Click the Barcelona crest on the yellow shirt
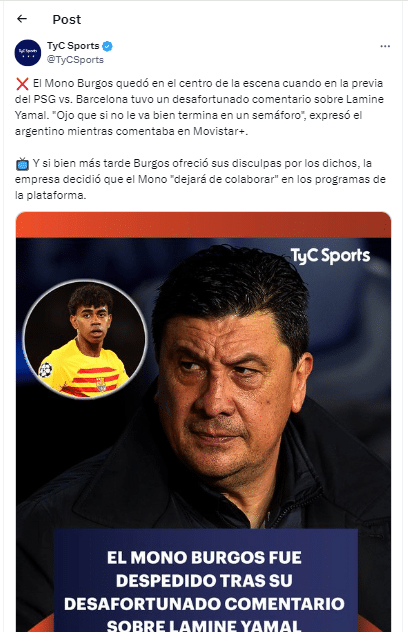The width and height of the screenshot is (408, 632). point(101,383)
